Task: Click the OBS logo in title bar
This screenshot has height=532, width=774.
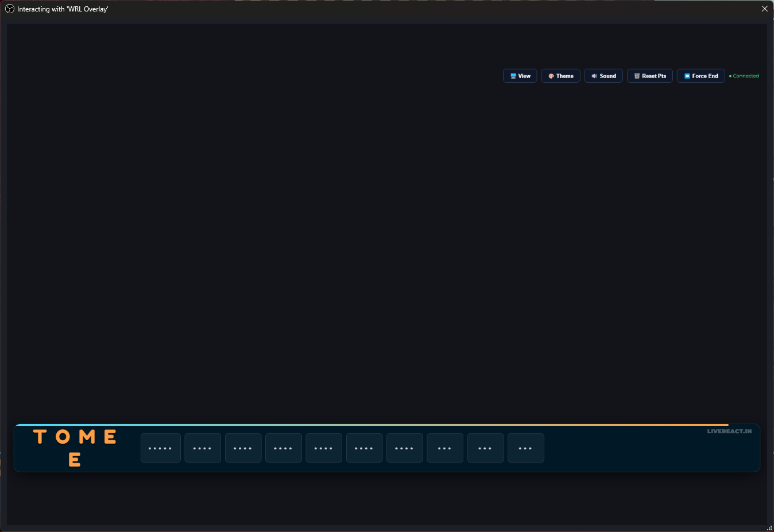Action: point(9,9)
